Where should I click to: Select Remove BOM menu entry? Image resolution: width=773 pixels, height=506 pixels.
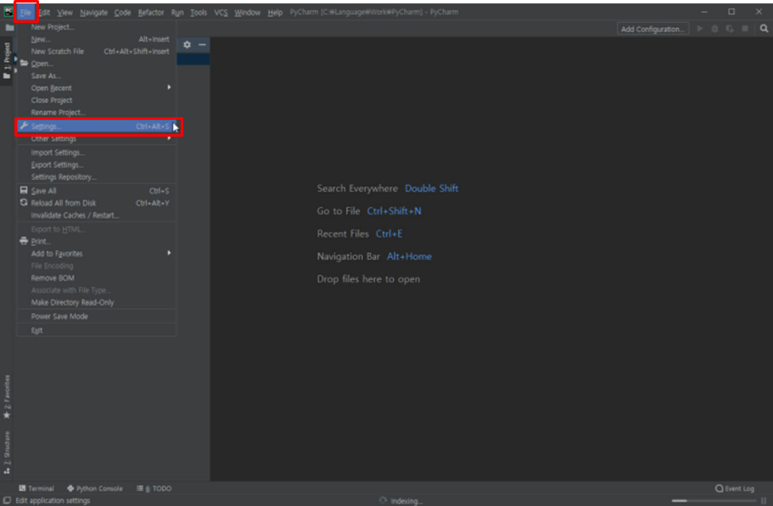coord(97,278)
